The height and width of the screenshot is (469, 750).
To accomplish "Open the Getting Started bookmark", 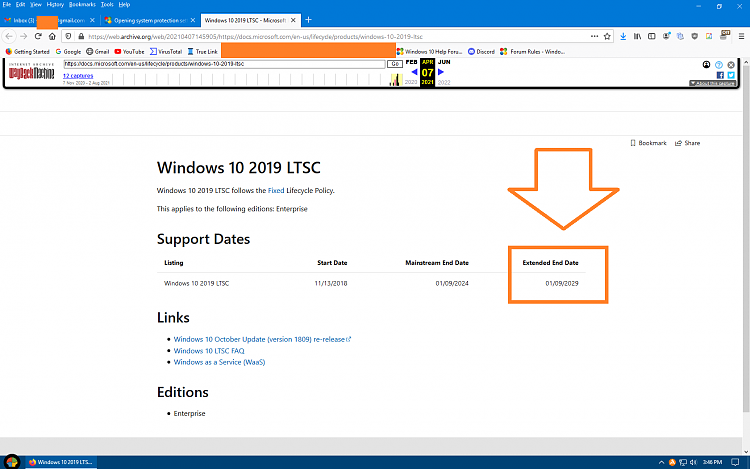I will (27, 52).
